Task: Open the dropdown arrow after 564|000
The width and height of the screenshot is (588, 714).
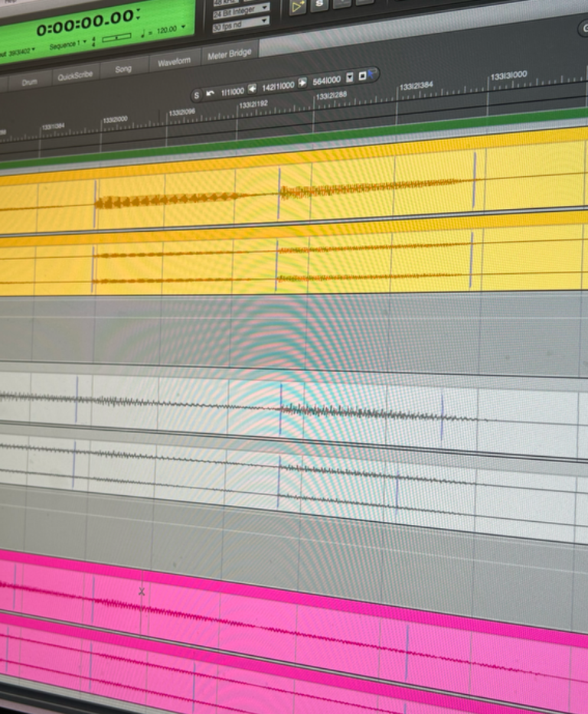Action: [x=350, y=77]
